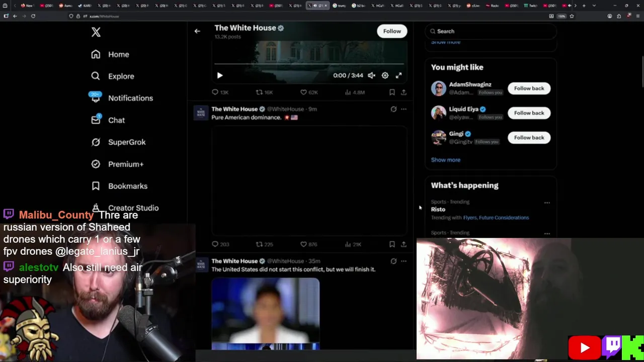
Task: Go back with the browser back arrow
Action: click(x=15, y=16)
